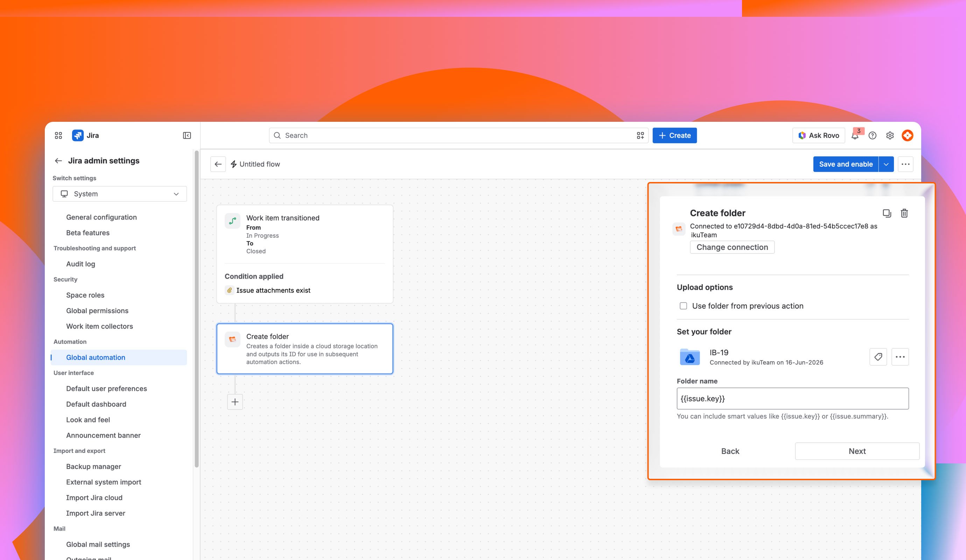
Task: Click the search bar apps filter icon
Action: (640, 135)
